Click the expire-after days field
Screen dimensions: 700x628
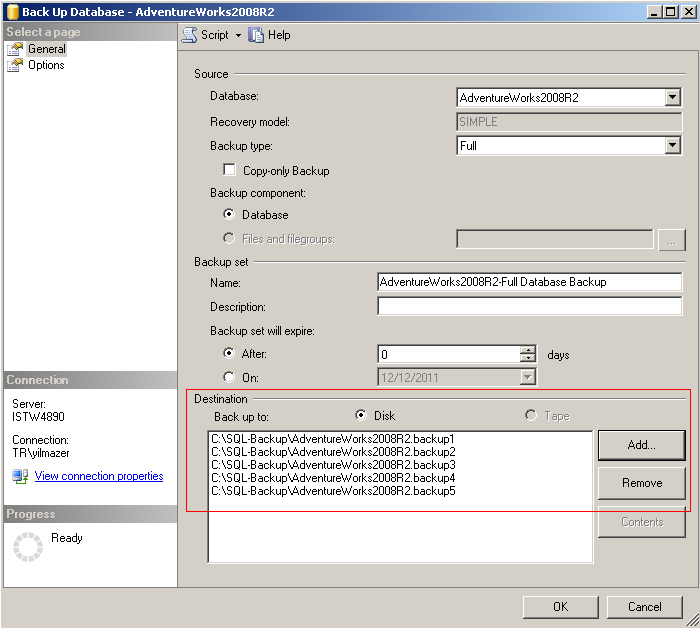(x=449, y=354)
